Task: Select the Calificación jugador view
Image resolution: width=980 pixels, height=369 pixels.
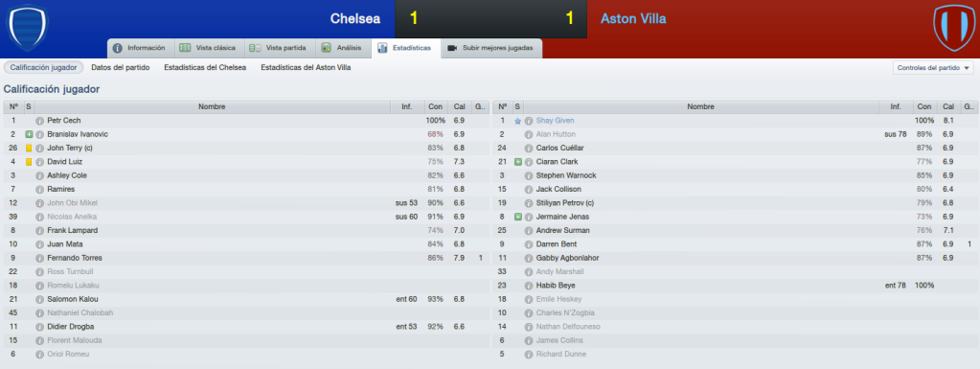Action: [43, 67]
